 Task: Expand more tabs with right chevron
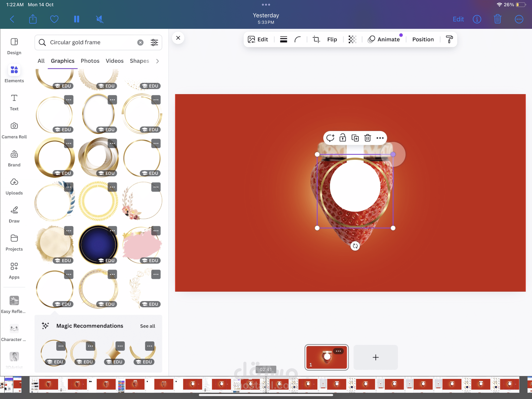coord(158,61)
